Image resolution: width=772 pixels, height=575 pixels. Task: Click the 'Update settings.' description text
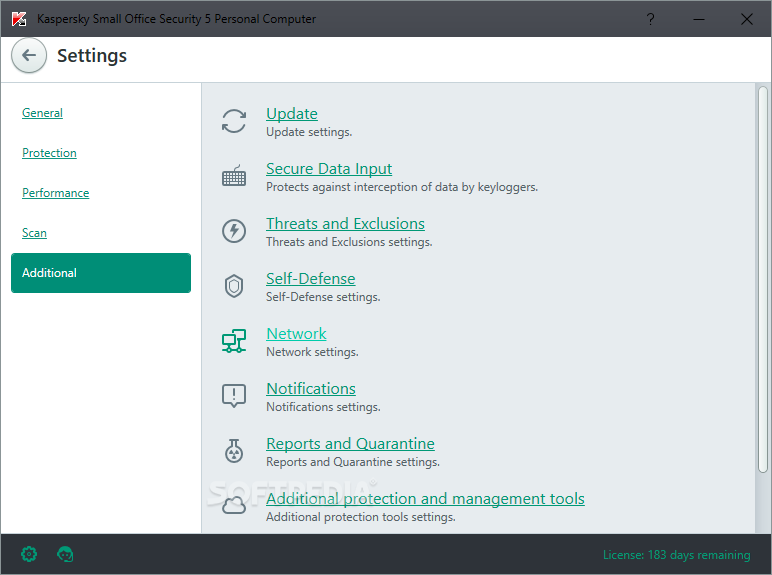coord(309,132)
